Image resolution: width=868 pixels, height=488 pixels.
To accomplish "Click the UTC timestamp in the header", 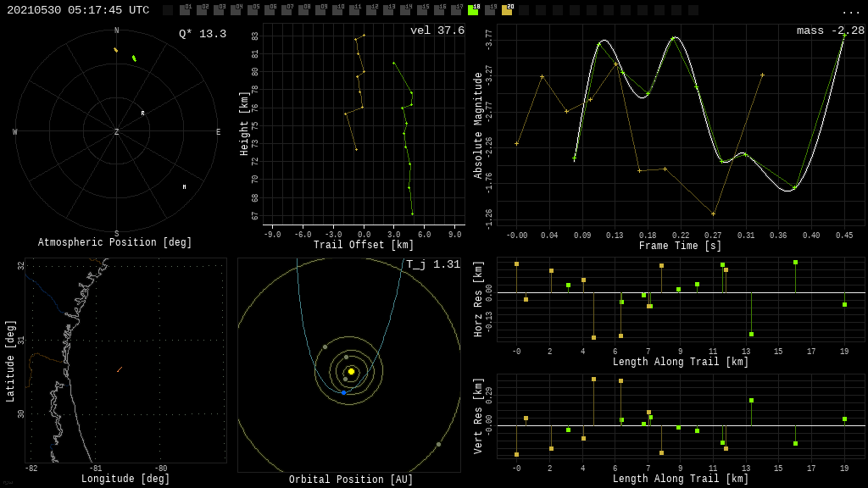I will [78, 10].
